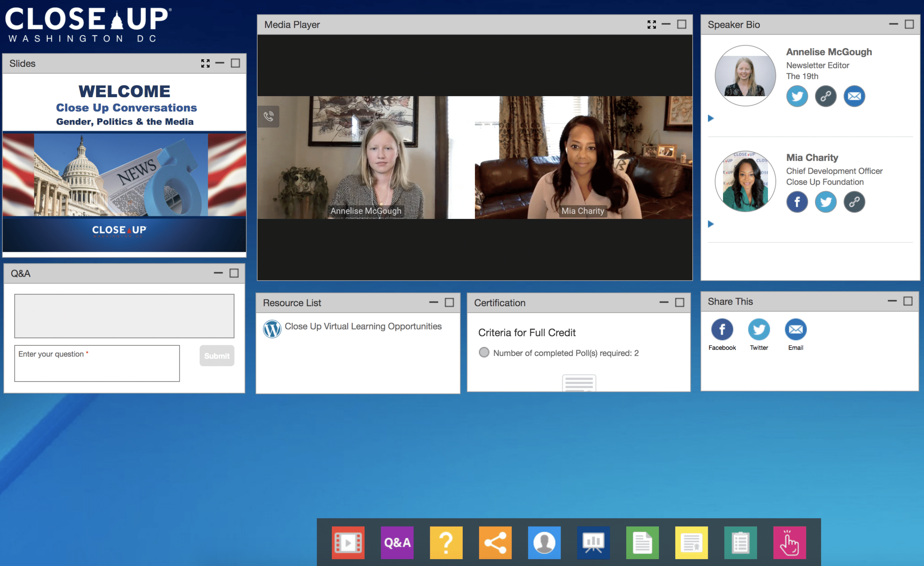Share via Facebook in Share This panel
924x566 pixels.
[x=722, y=329]
